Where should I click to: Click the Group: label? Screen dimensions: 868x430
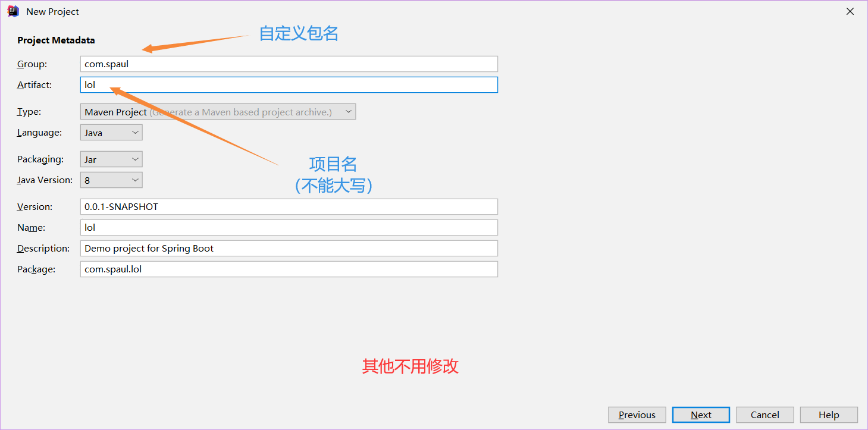pyautogui.click(x=32, y=64)
